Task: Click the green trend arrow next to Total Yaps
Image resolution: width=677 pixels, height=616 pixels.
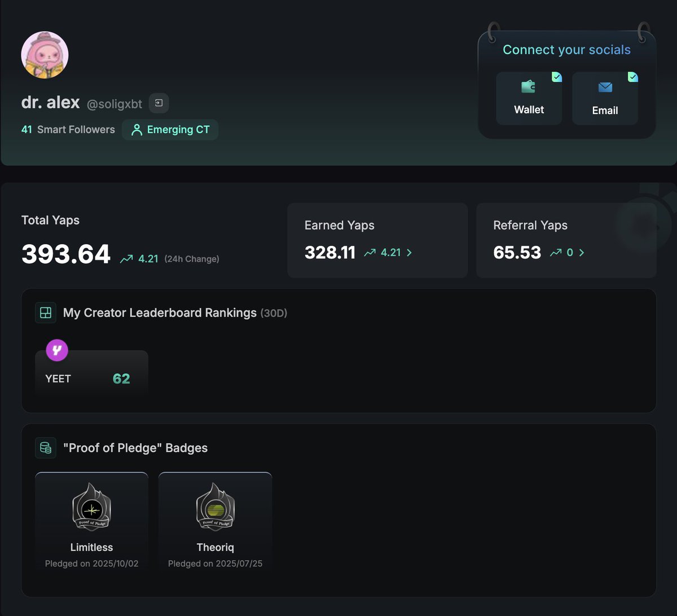Action: 126,258
